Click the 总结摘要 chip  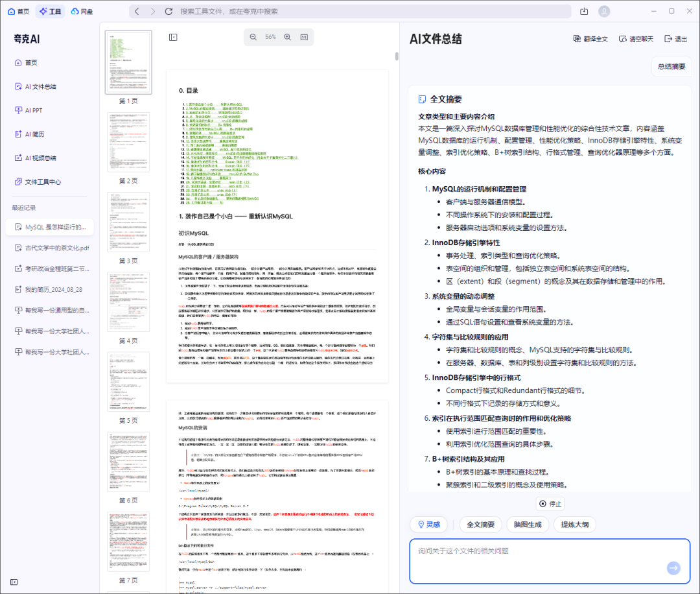pos(671,67)
